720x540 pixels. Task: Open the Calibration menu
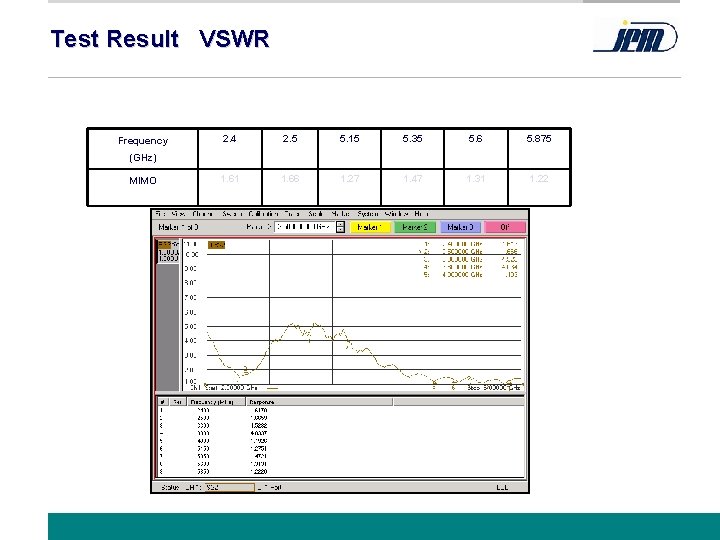click(x=263, y=214)
